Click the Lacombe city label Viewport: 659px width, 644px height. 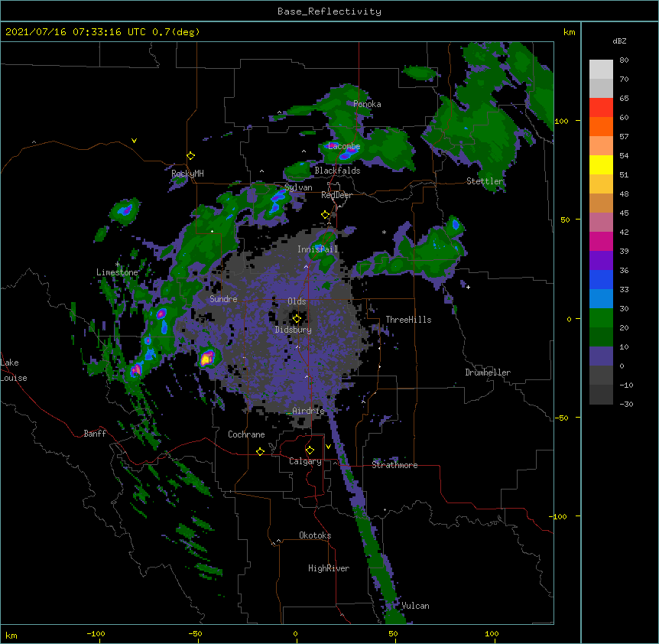click(344, 146)
